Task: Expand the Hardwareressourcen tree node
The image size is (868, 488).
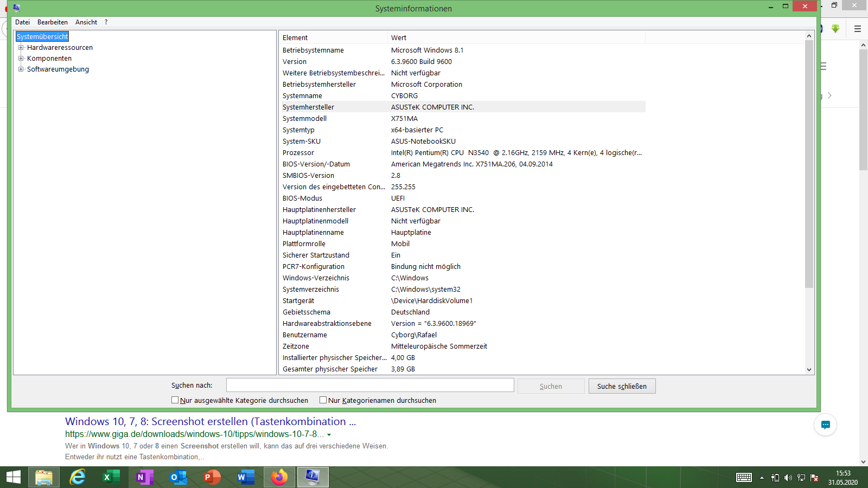Action: click(x=21, y=47)
